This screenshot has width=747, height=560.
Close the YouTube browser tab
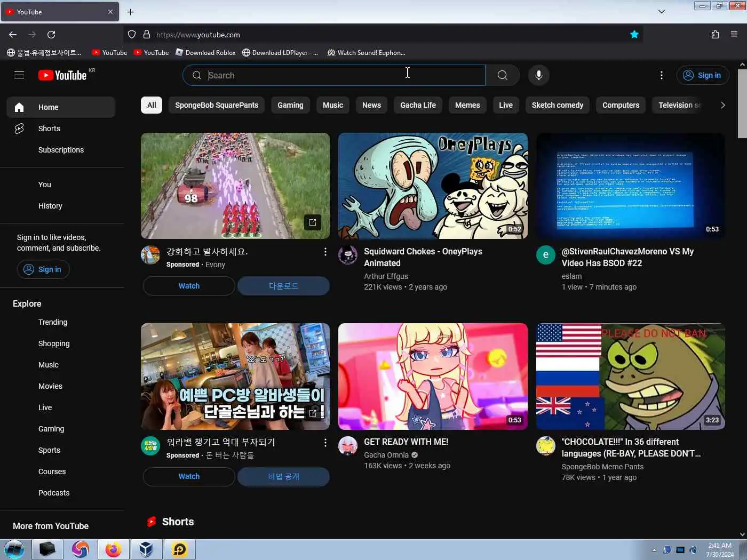pyautogui.click(x=110, y=12)
